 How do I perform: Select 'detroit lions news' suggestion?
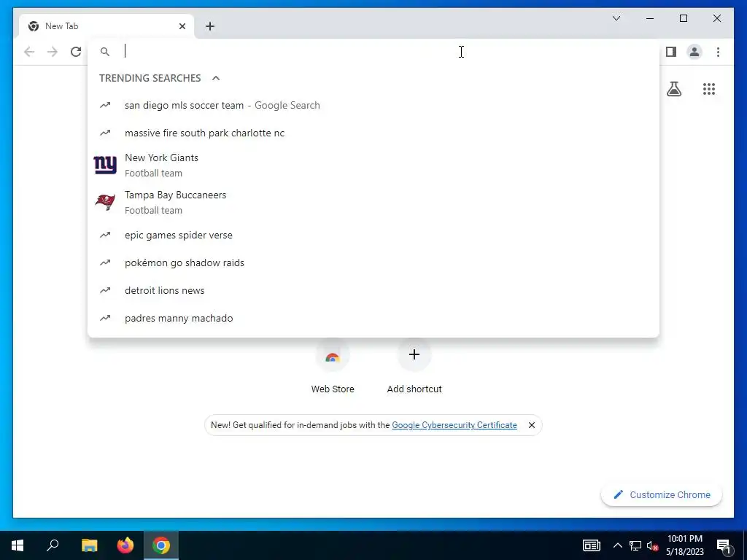click(x=373, y=290)
